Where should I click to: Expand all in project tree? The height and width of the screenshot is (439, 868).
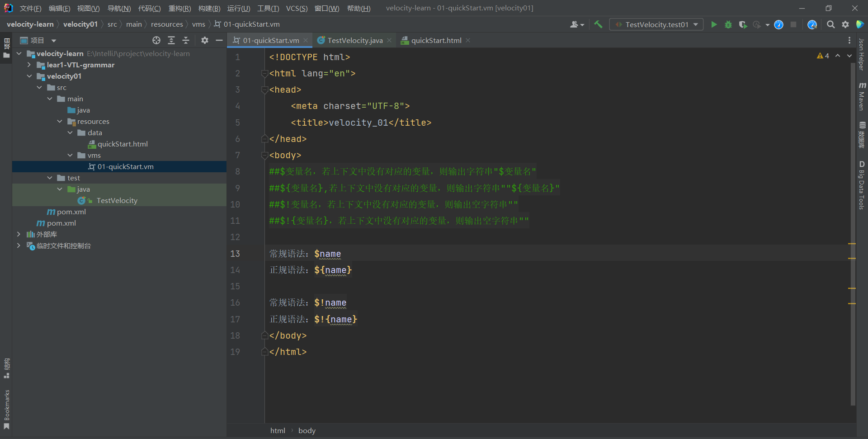[171, 40]
